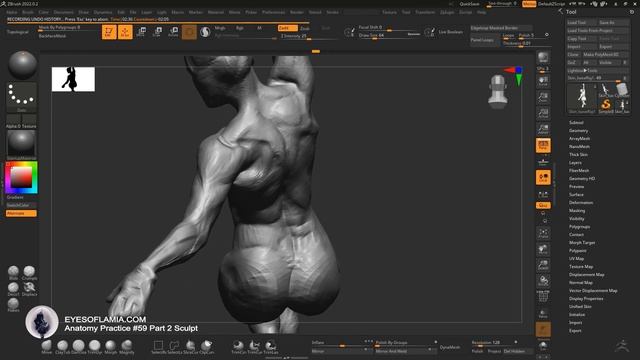
Task: Select the Move brush at bottom shelf
Action: click(47, 347)
